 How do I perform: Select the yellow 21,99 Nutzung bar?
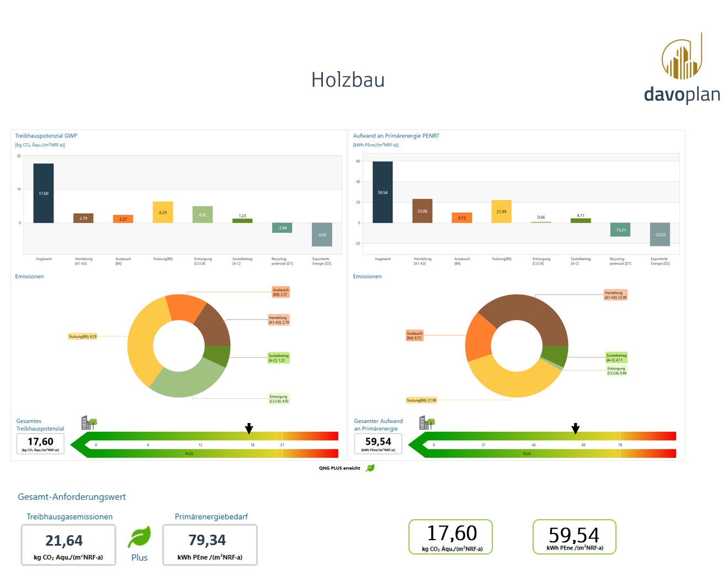click(x=501, y=212)
